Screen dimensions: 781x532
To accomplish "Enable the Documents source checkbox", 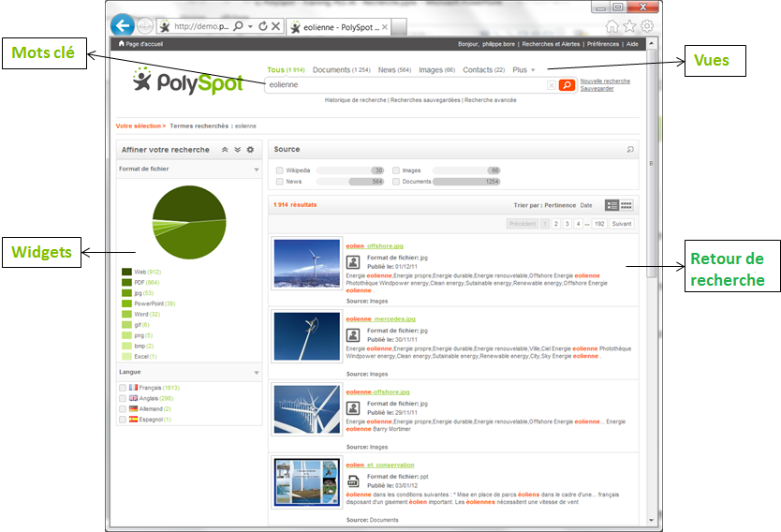I will point(396,182).
